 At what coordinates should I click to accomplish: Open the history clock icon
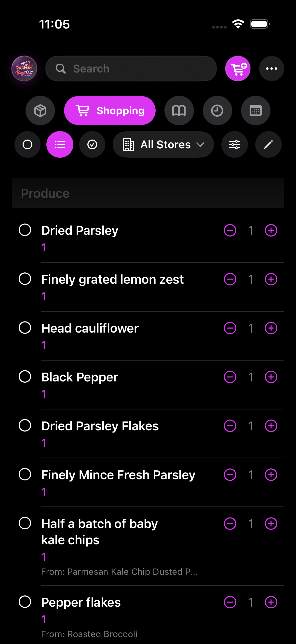coord(217,110)
